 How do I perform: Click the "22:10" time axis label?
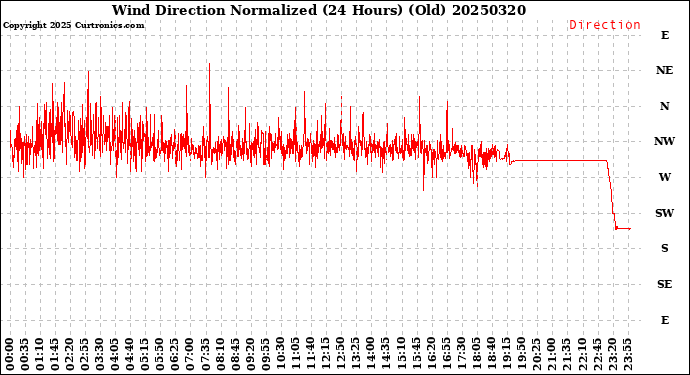(582, 354)
